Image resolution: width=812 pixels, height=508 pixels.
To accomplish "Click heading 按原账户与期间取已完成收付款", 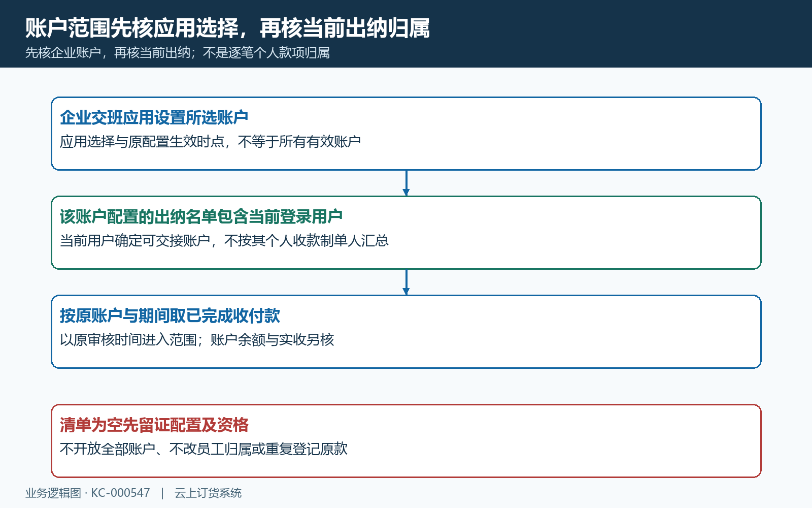I will [x=170, y=315].
